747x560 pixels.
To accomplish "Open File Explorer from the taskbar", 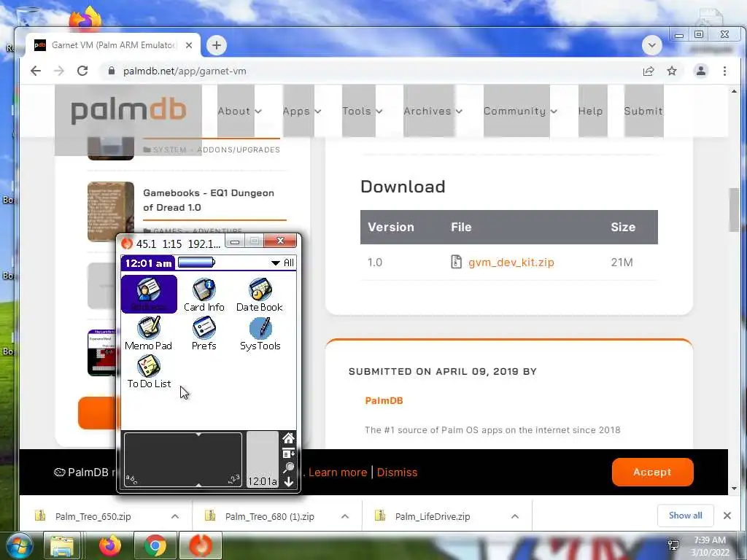I will pos(62,545).
